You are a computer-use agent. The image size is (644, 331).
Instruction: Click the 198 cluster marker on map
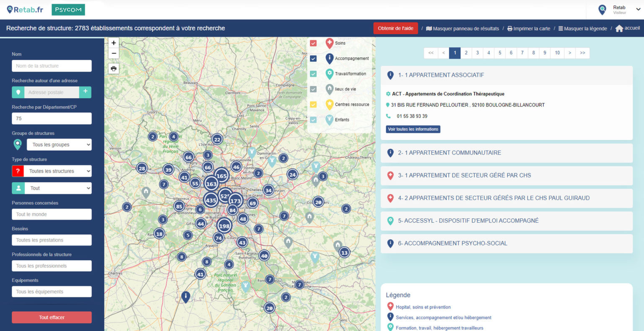[224, 226]
